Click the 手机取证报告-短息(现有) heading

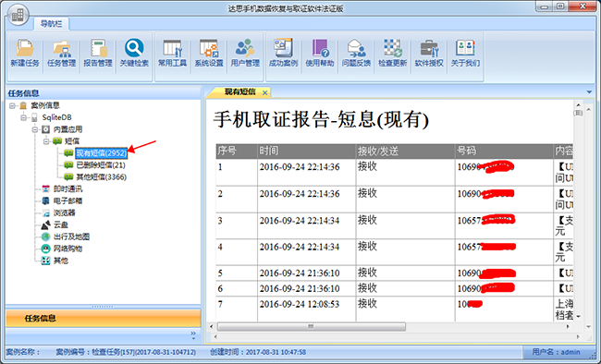[321, 119]
